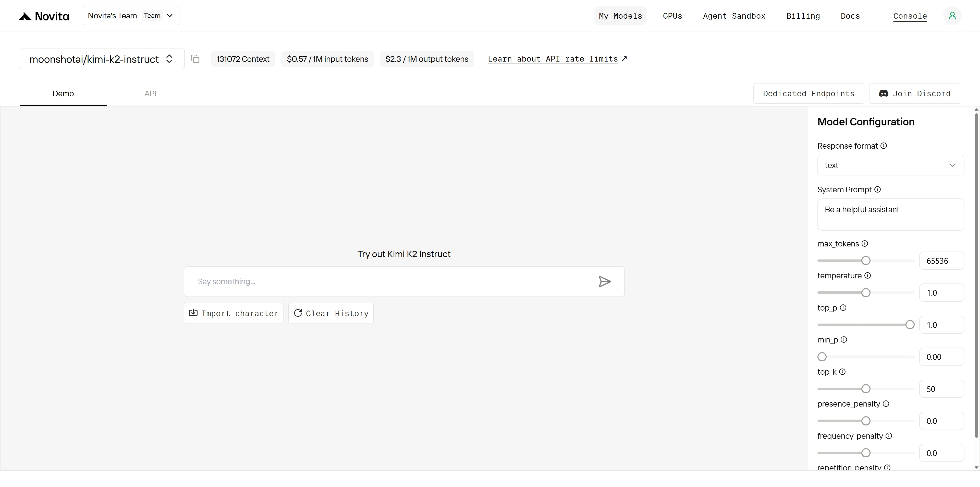This screenshot has width=980, height=487.
Task: Open Docs from navigation
Action: (x=850, y=16)
